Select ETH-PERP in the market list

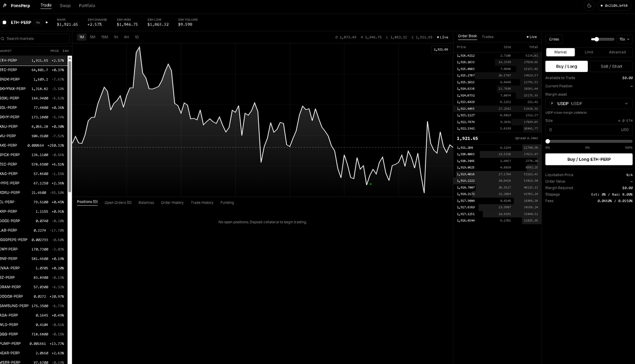click(34, 60)
